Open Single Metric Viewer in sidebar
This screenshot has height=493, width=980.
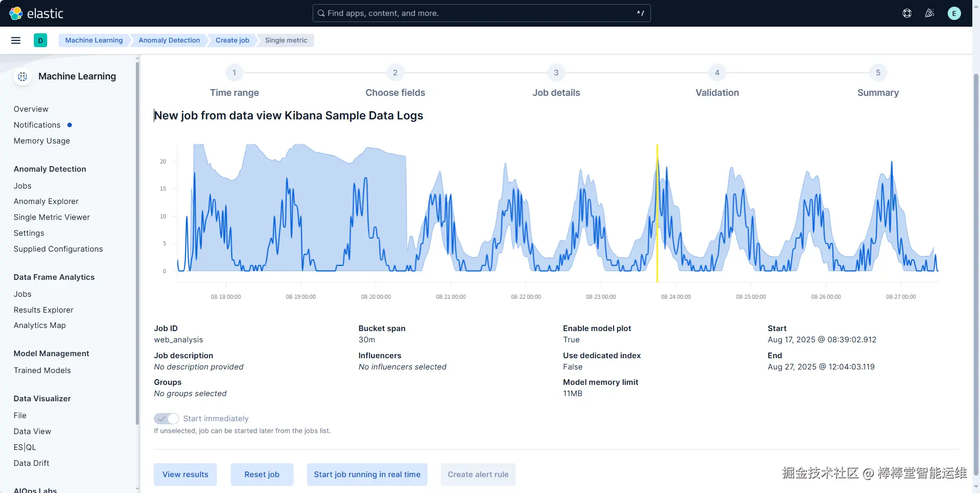point(52,217)
